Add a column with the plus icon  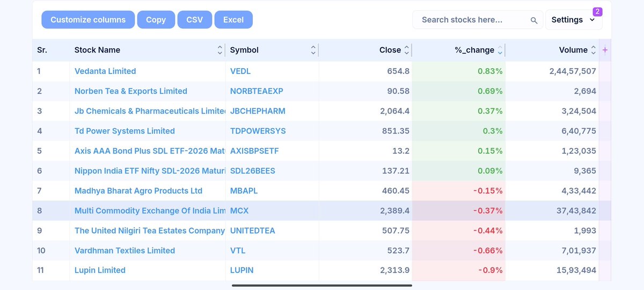click(x=605, y=50)
